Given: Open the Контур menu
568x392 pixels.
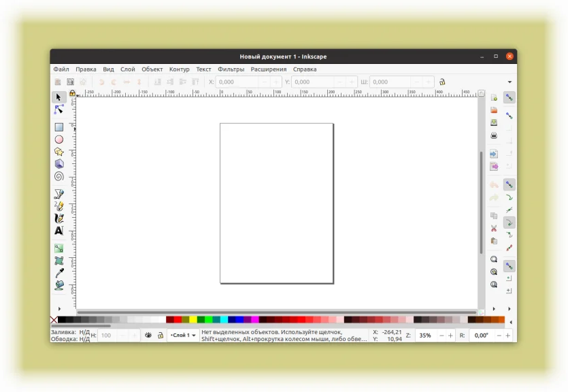Looking at the screenshot, I should tap(180, 69).
